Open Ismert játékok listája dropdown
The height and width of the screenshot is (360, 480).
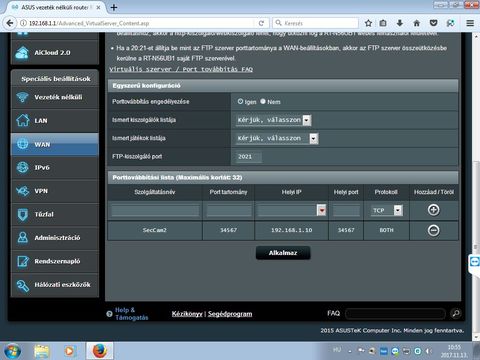[x=277, y=138]
